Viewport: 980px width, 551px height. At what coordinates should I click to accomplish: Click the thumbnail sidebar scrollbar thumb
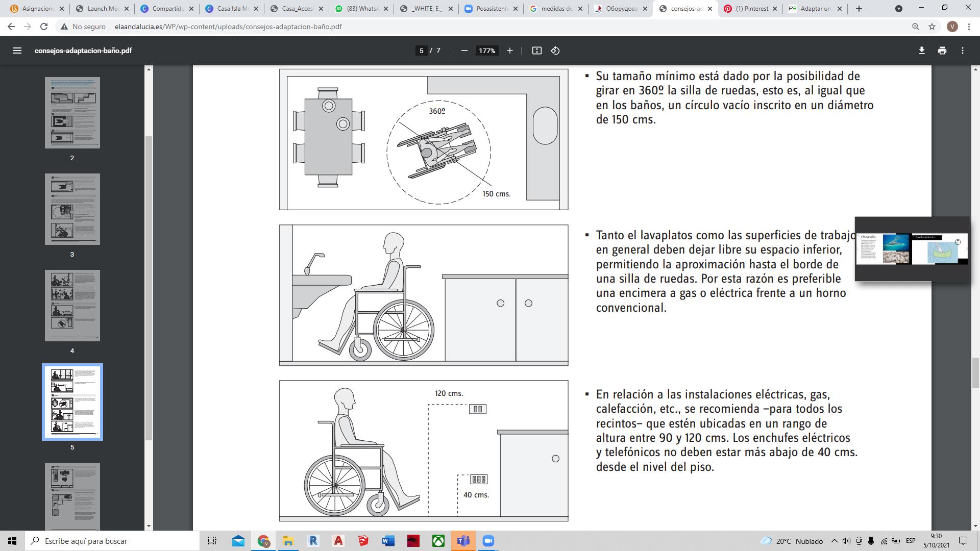(x=149, y=288)
